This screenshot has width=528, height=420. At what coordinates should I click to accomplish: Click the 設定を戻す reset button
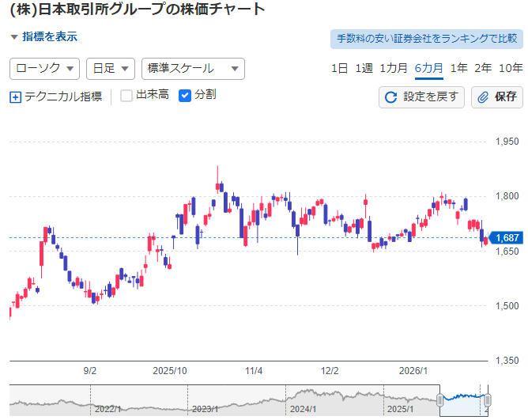[421, 97]
